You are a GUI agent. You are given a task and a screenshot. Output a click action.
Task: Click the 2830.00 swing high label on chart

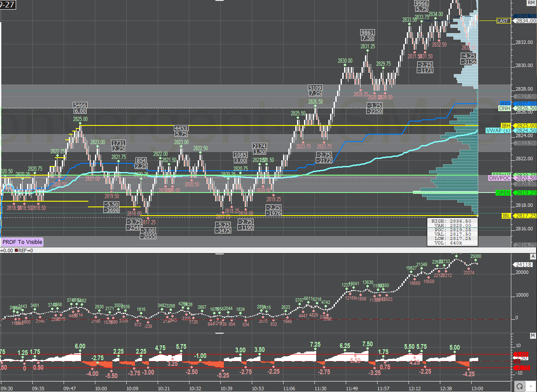tap(345, 61)
